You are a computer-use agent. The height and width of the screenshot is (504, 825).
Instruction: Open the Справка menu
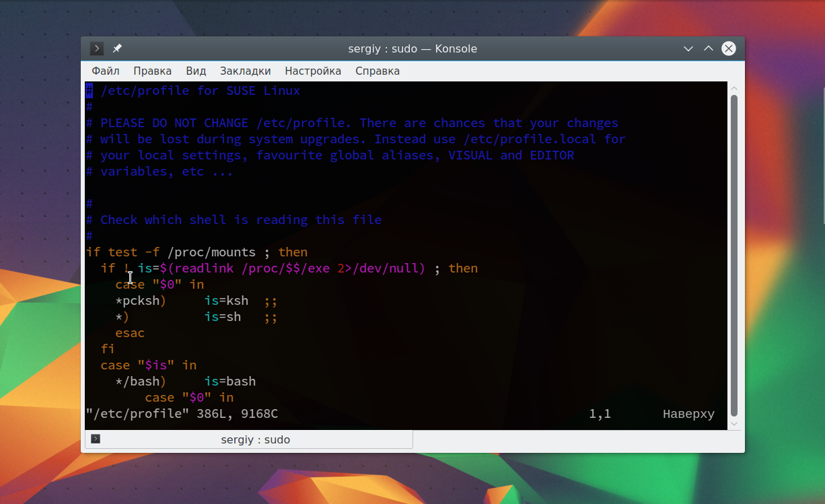click(x=377, y=70)
